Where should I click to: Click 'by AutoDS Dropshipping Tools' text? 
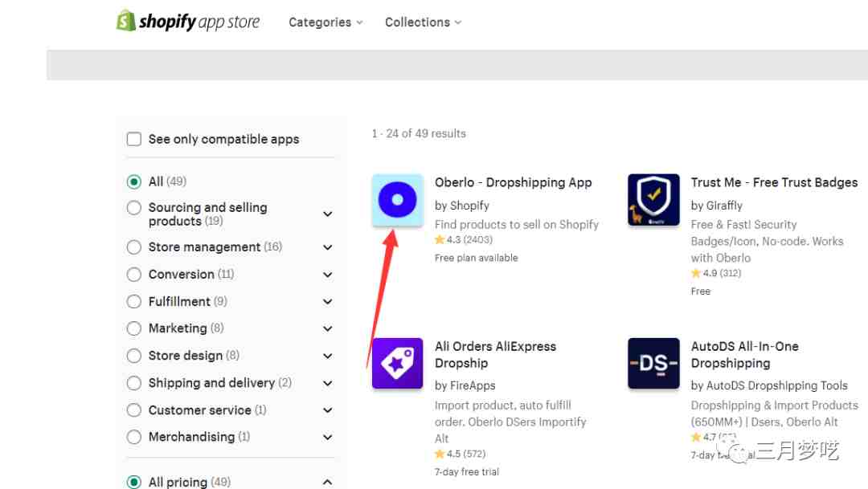769,385
